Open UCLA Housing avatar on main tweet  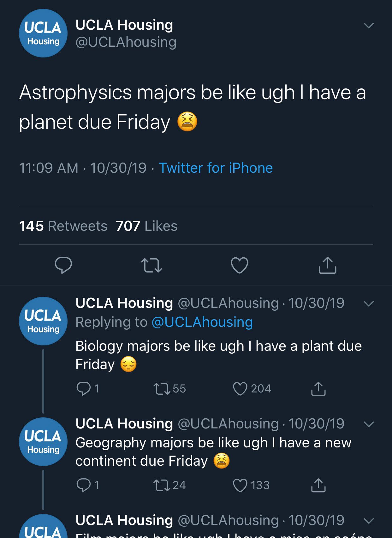pos(43,33)
